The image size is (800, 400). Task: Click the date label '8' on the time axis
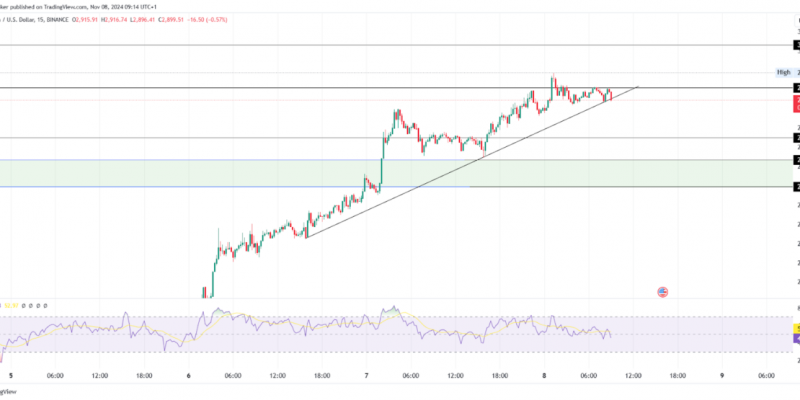pyautogui.click(x=544, y=376)
